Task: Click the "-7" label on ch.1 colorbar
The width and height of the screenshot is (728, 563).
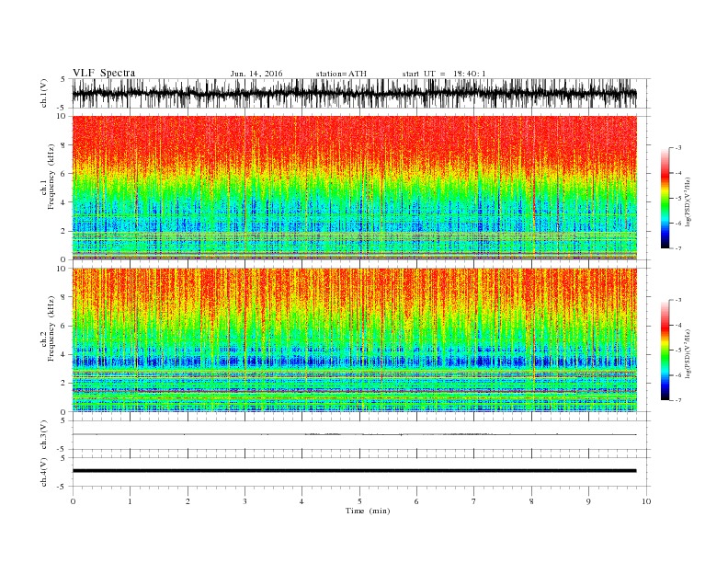Action: (677, 248)
